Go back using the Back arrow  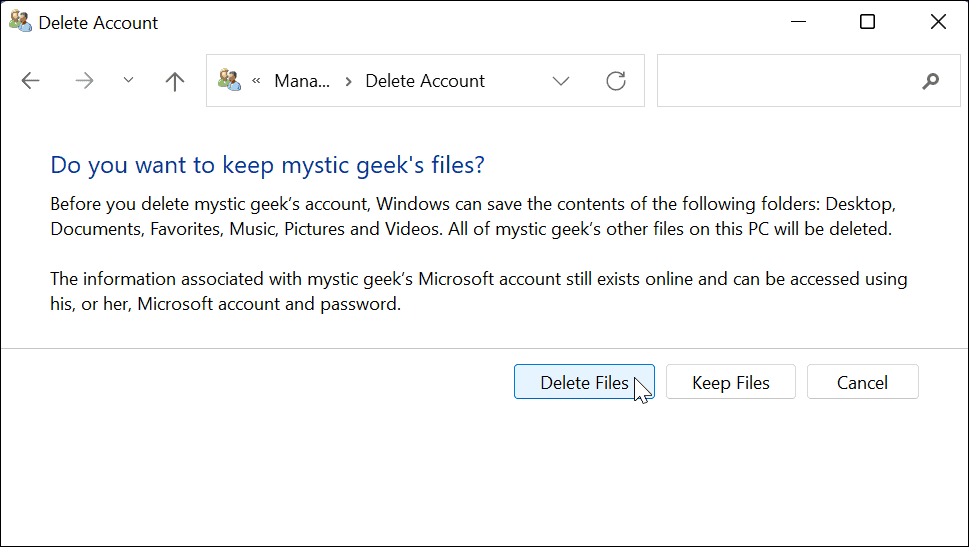click(31, 81)
